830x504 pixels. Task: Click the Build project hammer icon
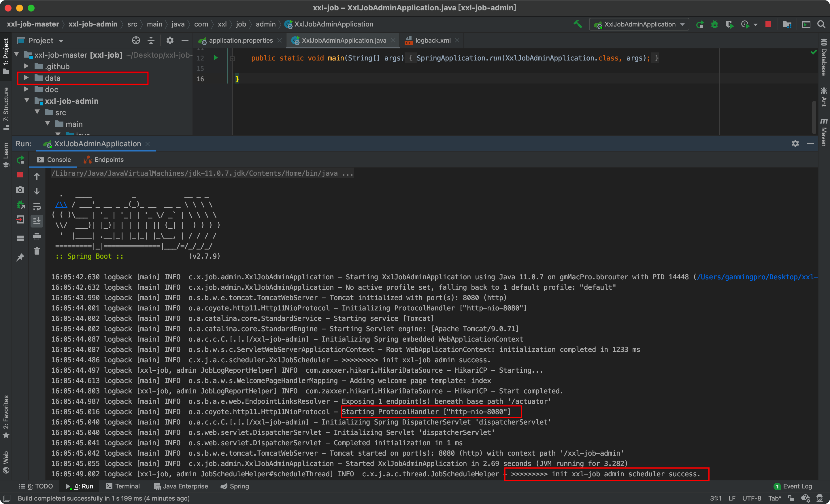578,24
